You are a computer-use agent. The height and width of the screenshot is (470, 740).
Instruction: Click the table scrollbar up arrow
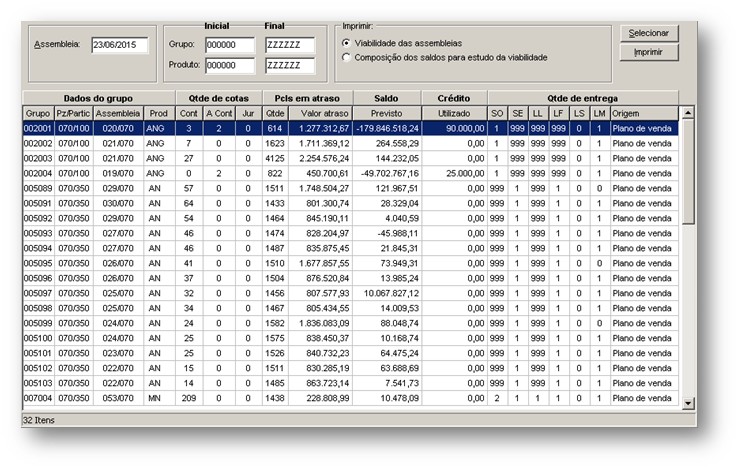(x=688, y=113)
